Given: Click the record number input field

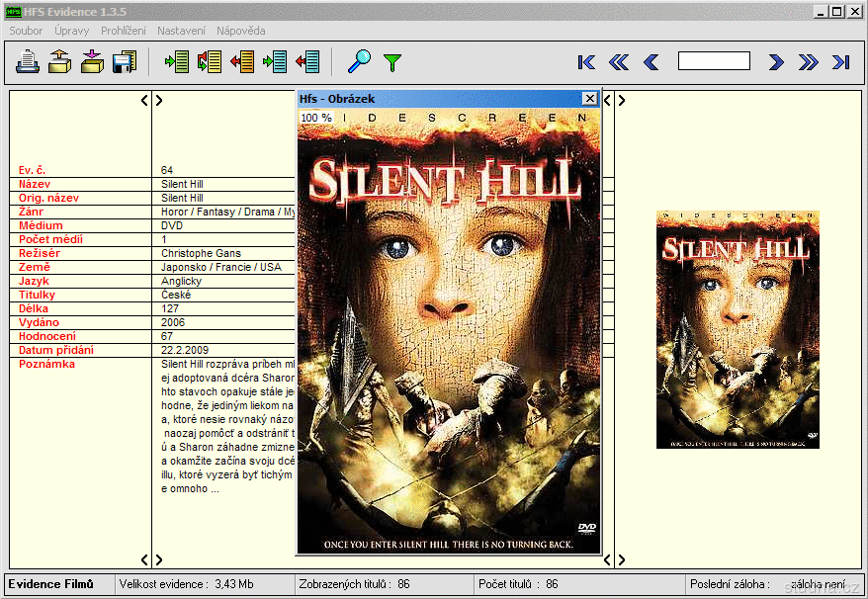Looking at the screenshot, I should pyautogui.click(x=714, y=61).
